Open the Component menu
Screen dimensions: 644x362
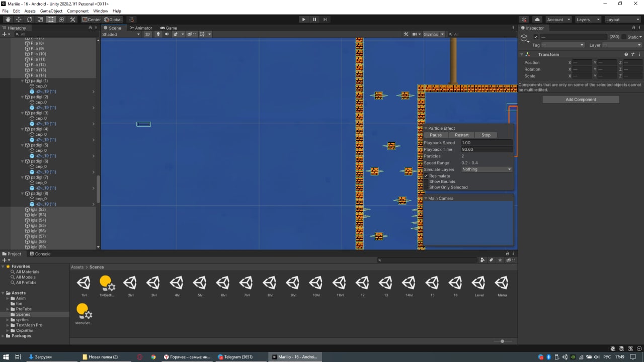point(77,11)
